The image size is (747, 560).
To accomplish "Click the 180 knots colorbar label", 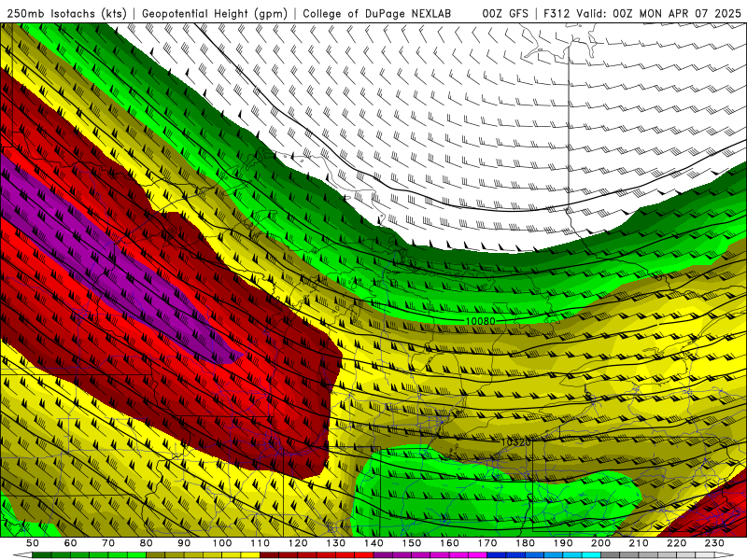I will (525, 542).
